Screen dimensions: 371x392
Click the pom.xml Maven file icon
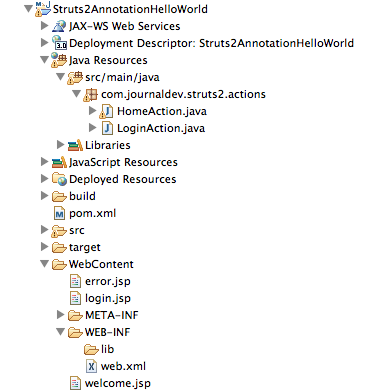59,213
